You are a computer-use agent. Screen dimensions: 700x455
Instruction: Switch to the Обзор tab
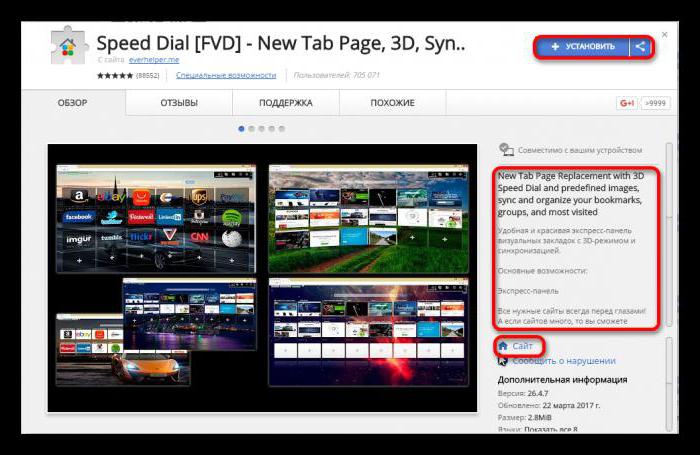click(73, 103)
